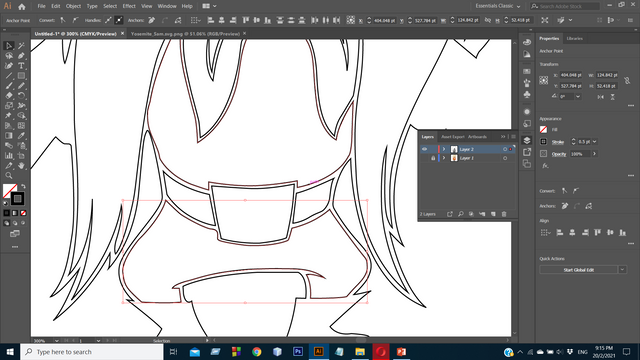Click the Delete Selection trash icon in Layers
640x360 pixels.
coord(504,214)
